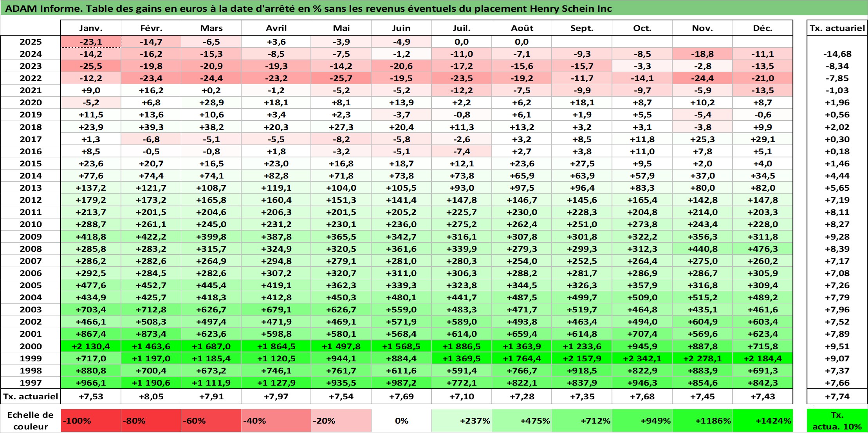Select the Nov. column header
The image size is (868, 433).
[x=702, y=28]
